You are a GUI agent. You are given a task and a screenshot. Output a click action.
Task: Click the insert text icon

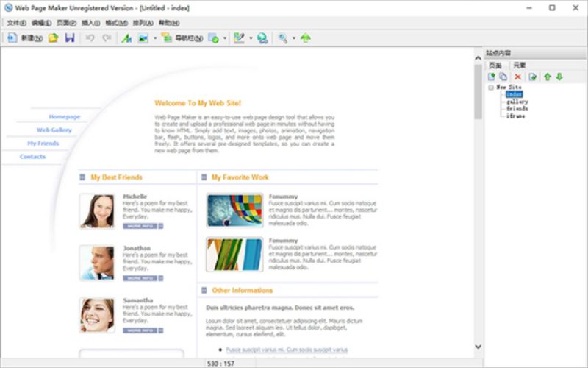tap(126, 38)
